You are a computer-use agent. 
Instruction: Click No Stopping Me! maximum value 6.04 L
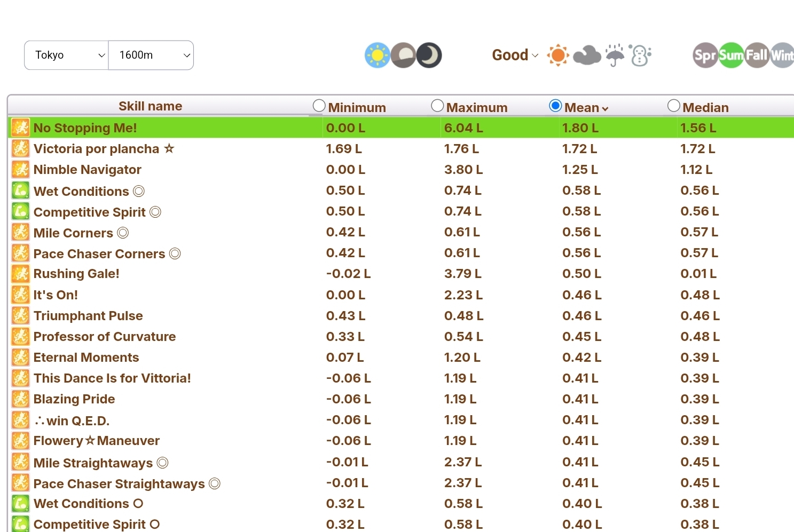pos(463,128)
